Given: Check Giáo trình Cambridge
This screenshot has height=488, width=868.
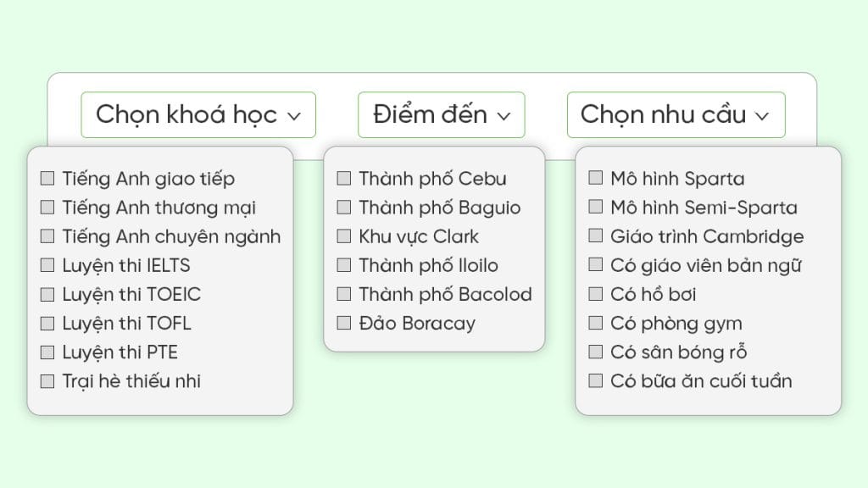Looking at the screenshot, I should [595, 236].
